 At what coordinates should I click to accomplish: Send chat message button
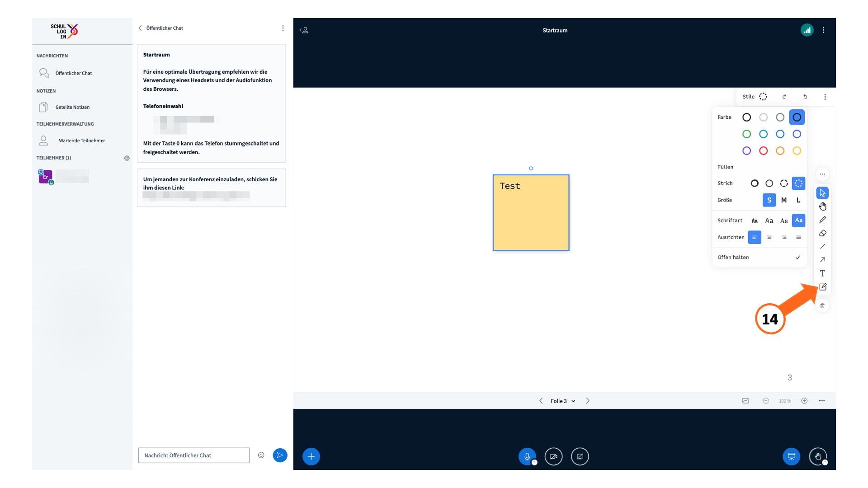click(x=280, y=455)
